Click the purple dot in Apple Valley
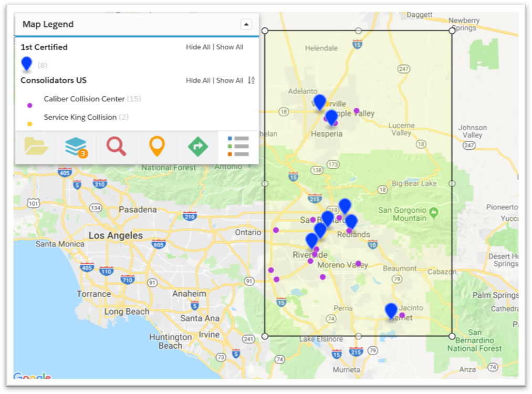 356,111
